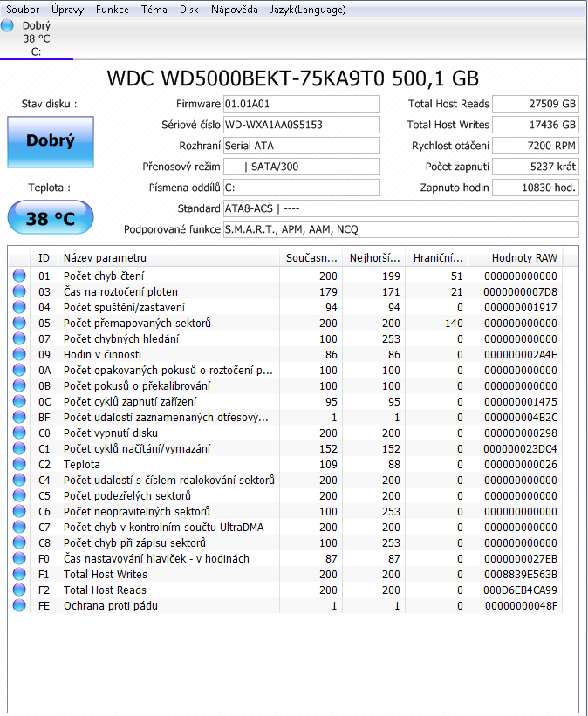Image resolution: width=588 pixels, height=716 pixels.
Task: Click status icon for Počet neopravitelných sektorů
Action: [x=19, y=511]
